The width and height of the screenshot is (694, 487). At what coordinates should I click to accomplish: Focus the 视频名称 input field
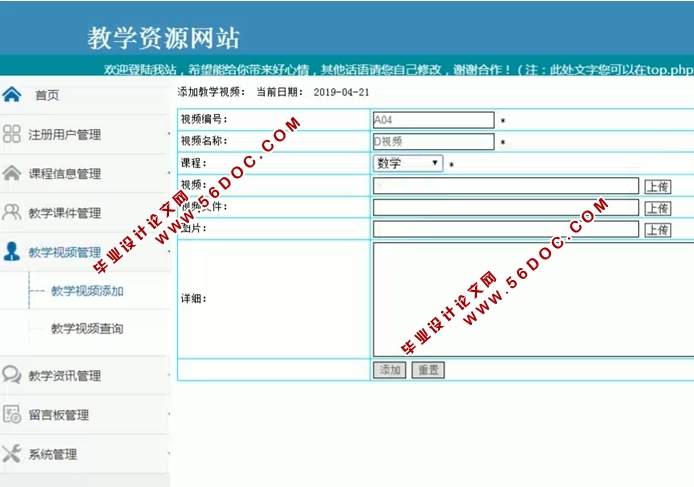433,142
